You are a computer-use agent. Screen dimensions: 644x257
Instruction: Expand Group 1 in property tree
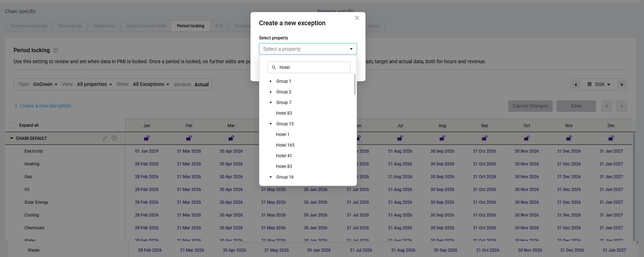point(271,81)
